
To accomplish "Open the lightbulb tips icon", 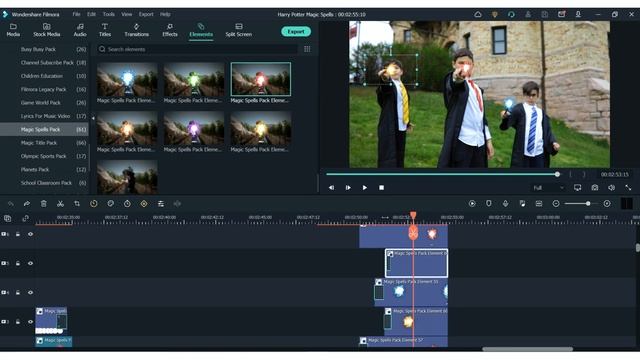I will coord(495,14).
